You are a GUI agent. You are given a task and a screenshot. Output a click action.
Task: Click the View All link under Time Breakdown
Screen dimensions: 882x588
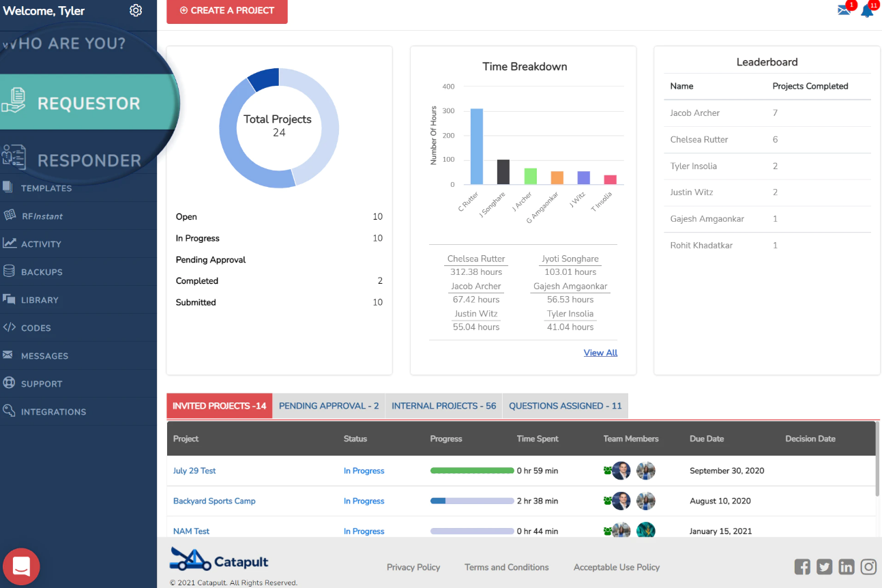click(600, 353)
